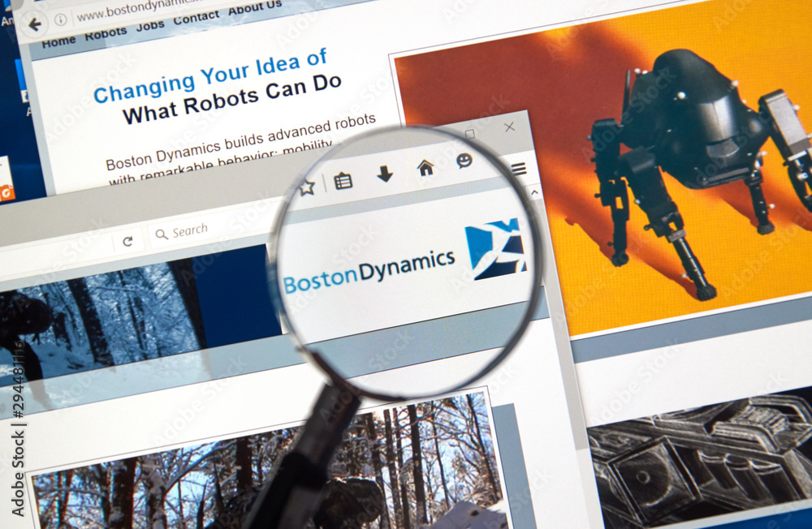Screen dimensions: 812x529
Task: Click the scrollbar up arrow in front browser
Action: coord(535,192)
